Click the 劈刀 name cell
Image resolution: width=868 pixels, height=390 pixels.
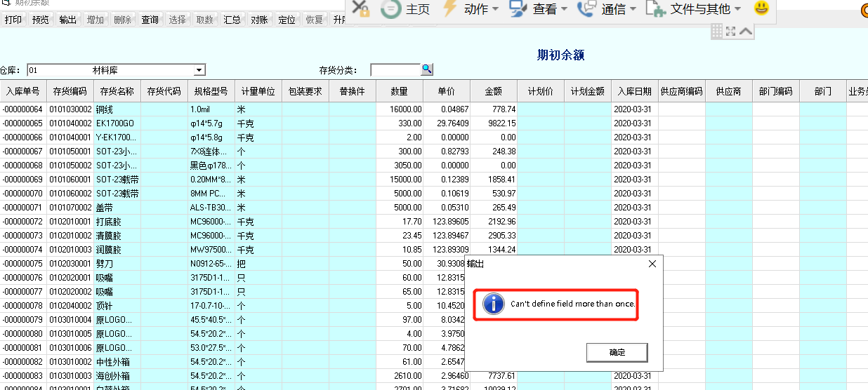[117, 264]
